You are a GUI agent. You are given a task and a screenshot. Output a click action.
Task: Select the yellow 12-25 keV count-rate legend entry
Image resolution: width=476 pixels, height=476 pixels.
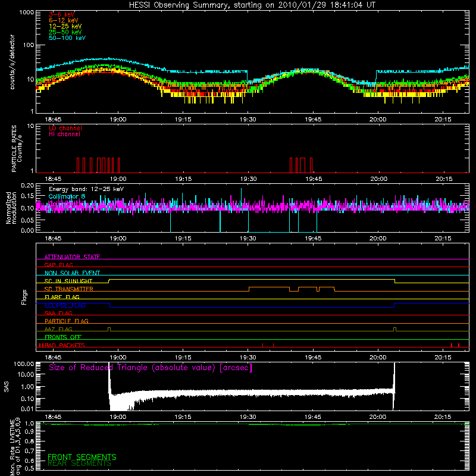pyautogui.click(x=65, y=26)
